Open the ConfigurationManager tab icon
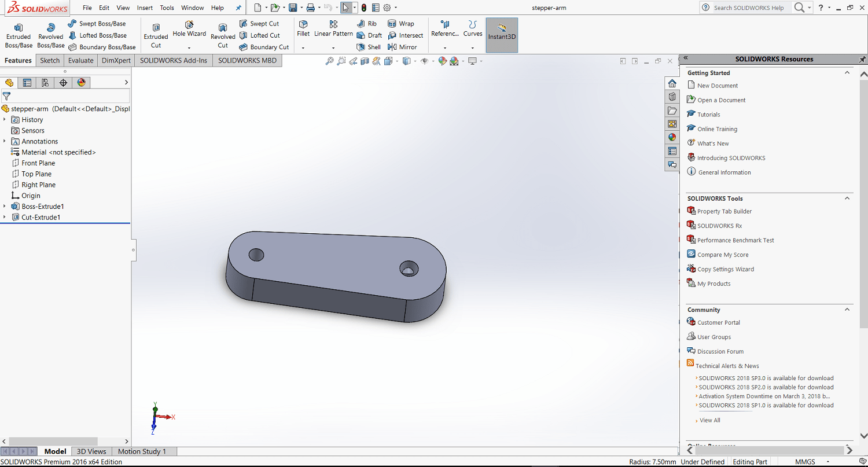Viewport: 868px width, 467px height. tap(45, 83)
